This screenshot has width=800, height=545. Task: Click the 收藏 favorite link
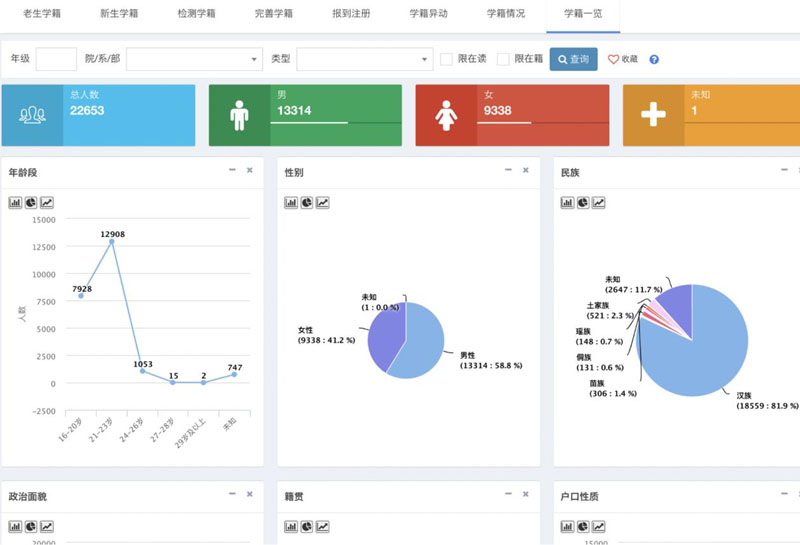click(623, 60)
